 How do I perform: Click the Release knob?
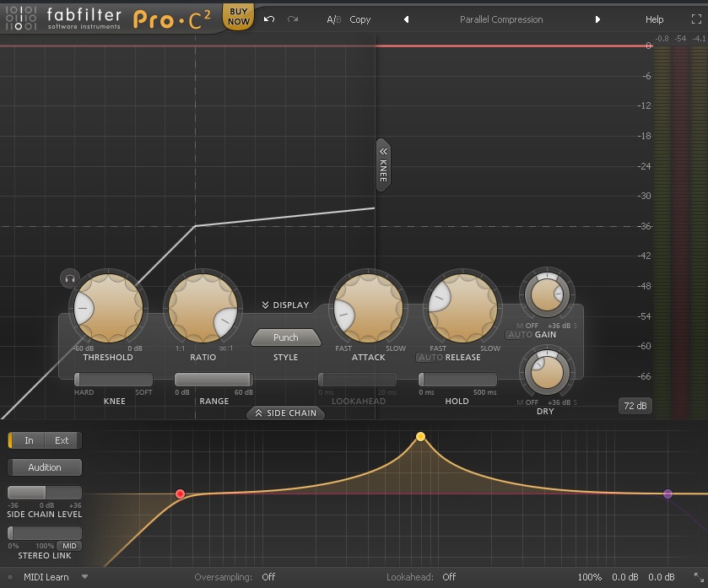tap(462, 308)
